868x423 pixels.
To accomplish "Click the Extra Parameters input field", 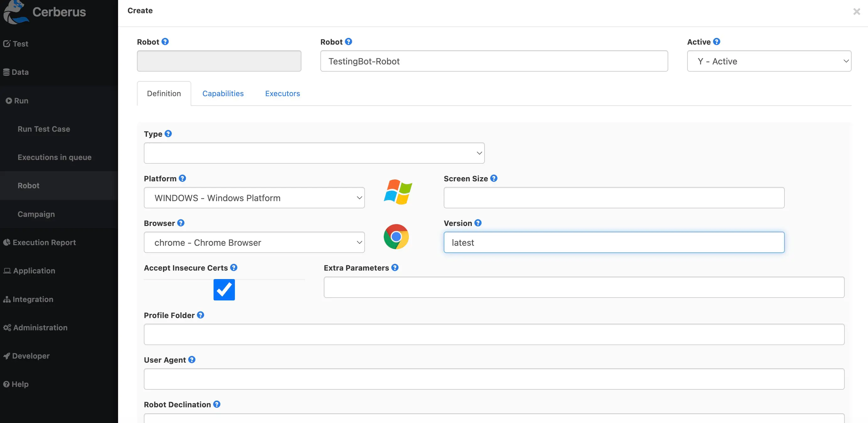I will pos(584,288).
